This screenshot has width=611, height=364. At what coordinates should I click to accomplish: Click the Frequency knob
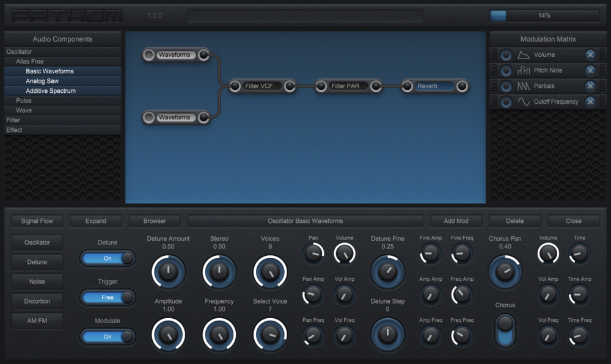click(219, 335)
